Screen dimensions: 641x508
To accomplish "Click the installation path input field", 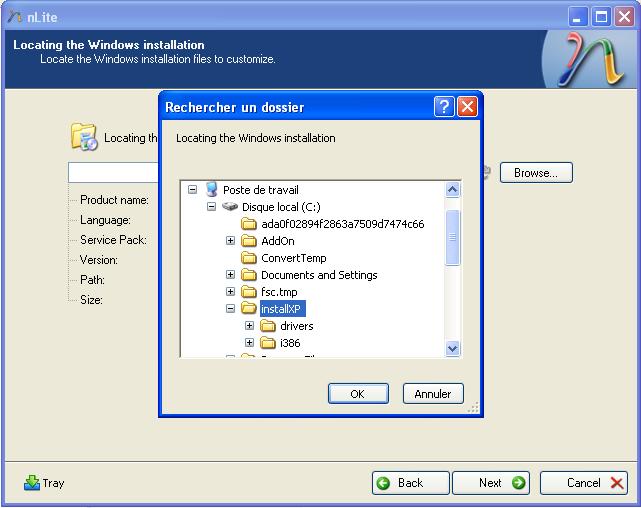I will (x=113, y=172).
